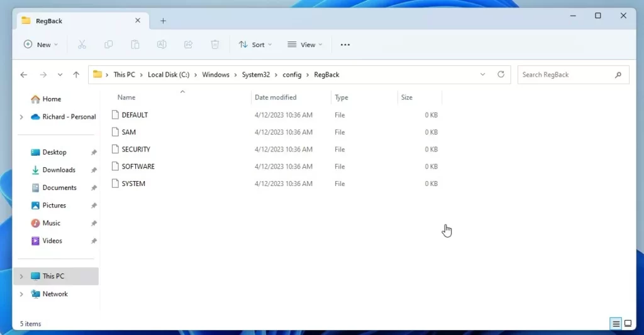Expand Richard - Personal tree node
Screen dimensions: 644x335
(21, 117)
